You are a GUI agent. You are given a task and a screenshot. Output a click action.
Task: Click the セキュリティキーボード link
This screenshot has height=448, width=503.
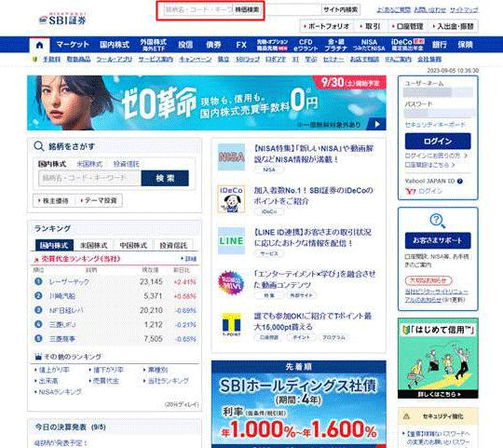click(x=435, y=125)
